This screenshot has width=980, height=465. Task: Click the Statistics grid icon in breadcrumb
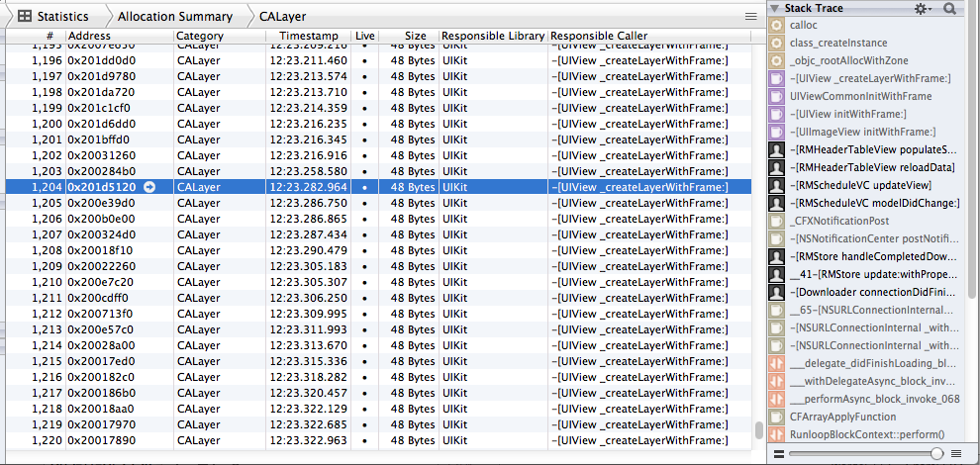pyautogui.click(x=24, y=16)
